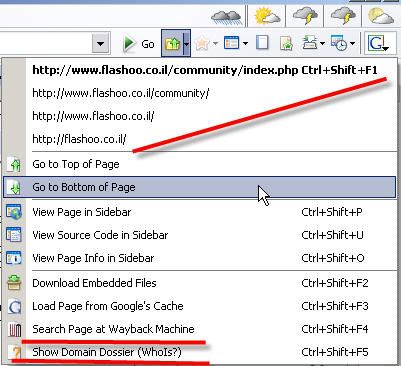Click the sidebar layout toolbar icon
Image resolution: width=401 pixels, height=366 pixels.
point(231,43)
